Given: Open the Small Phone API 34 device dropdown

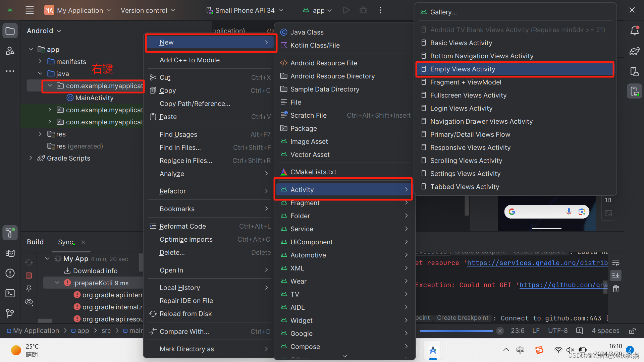Looking at the screenshot, I should 245,10.
